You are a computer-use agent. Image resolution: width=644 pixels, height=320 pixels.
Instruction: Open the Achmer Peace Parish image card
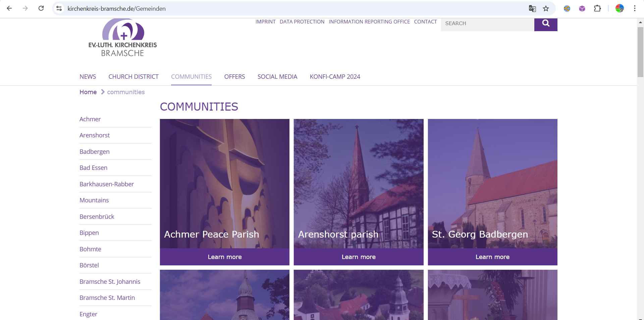[x=225, y=184]
